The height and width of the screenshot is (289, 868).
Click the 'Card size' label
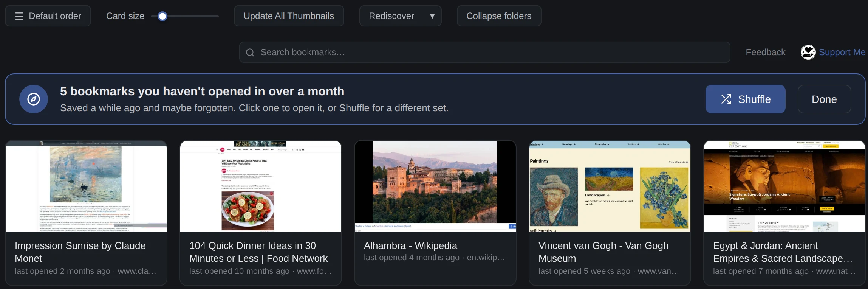click(x=125, y=16)
